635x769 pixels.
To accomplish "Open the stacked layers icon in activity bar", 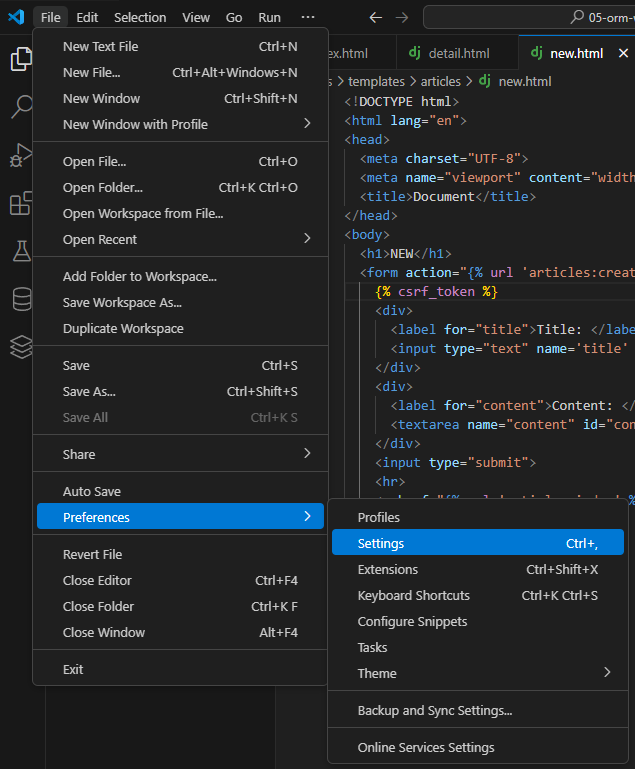I will pos(21,347).
